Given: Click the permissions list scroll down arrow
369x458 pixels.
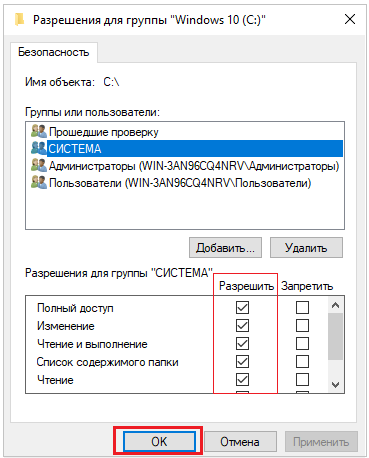Looking at the screenshot, I should point(336,385).
